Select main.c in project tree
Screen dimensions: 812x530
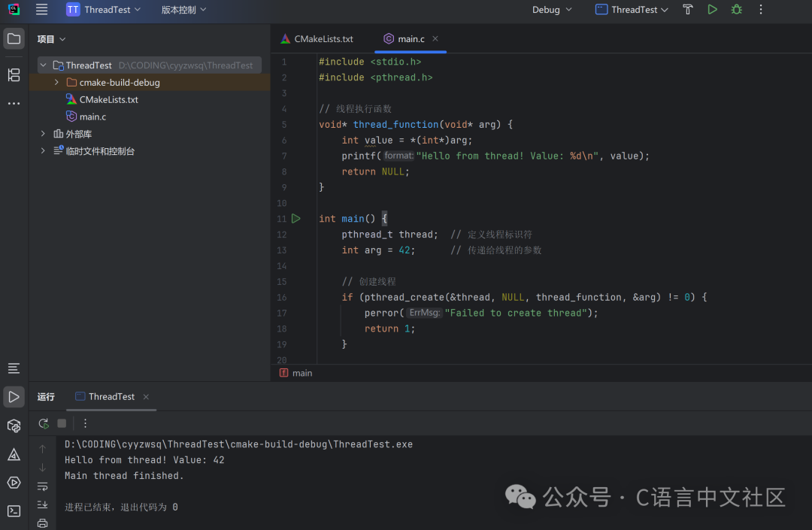(92, 117)
